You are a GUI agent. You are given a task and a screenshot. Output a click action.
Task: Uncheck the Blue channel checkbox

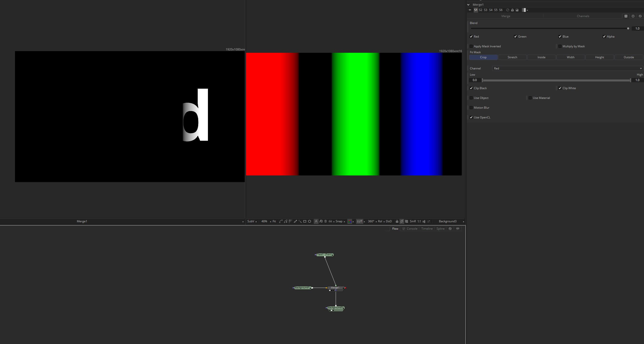click(560, 36)
